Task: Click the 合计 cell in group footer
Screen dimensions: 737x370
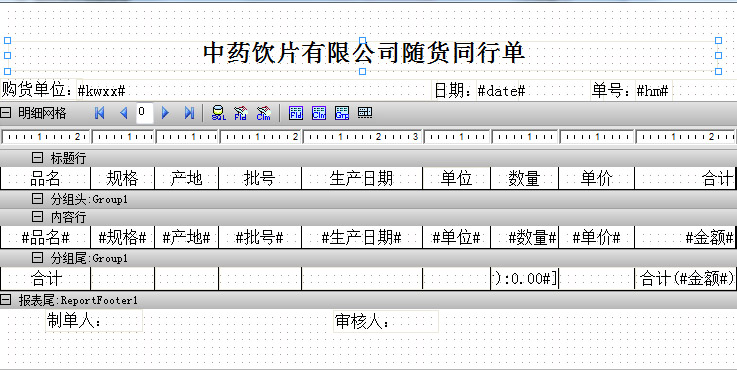Action: [46, 279]
